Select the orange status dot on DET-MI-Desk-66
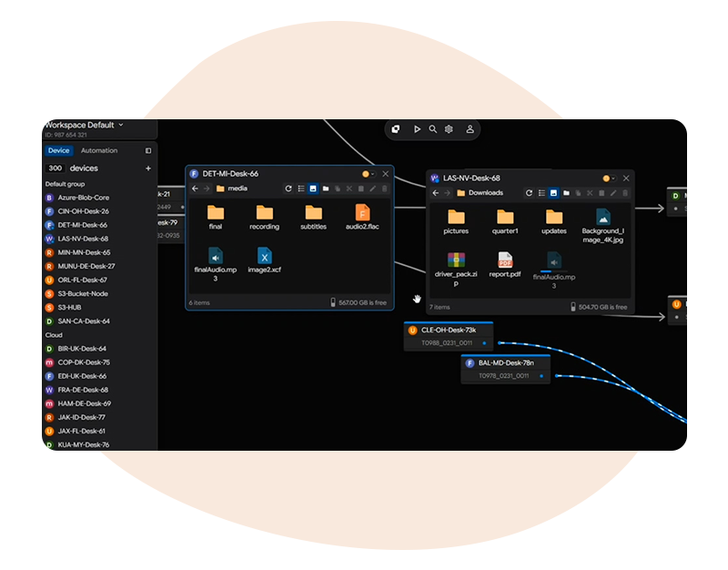Image resolution: width=728 pixels, height=570 pixels. pyautogui.click(x=366, y=174)
